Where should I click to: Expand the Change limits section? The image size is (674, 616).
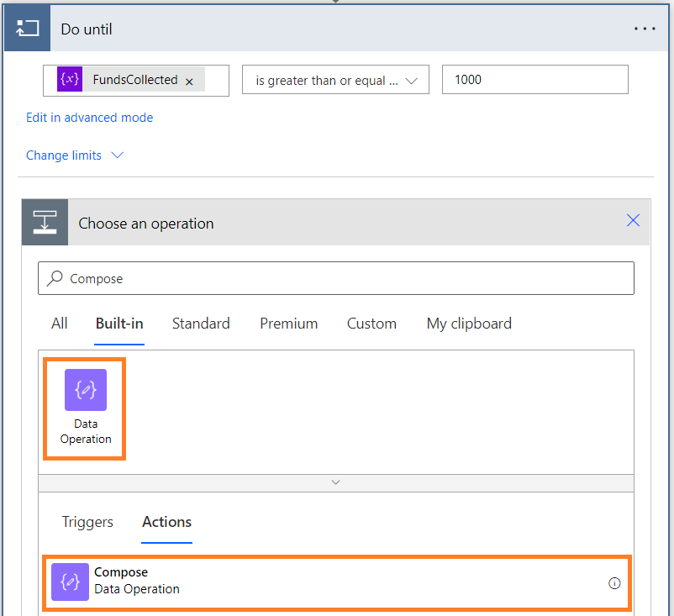pos(75,155)
